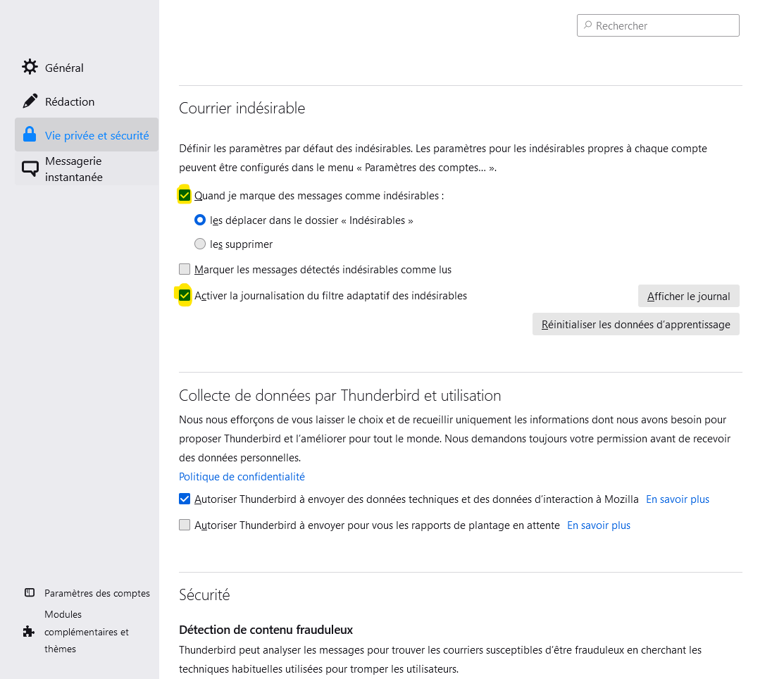Click the 'Afficher le journal' button
The image size is (784, 679).
[x=688, y=297]
